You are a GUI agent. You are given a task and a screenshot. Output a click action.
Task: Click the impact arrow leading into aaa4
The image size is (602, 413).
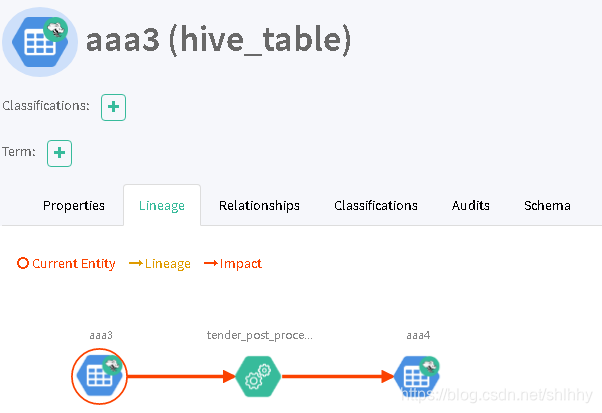pos(338,376)
